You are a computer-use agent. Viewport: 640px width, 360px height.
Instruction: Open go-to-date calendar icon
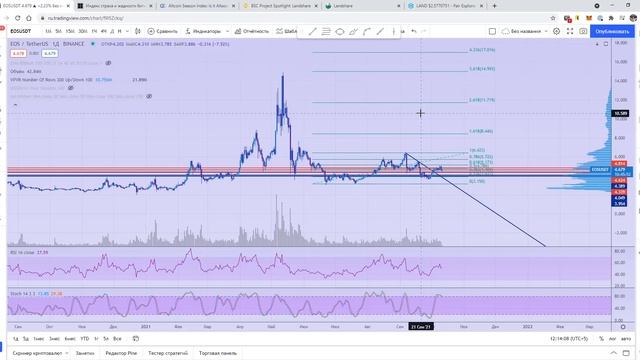tap(136, 338)
